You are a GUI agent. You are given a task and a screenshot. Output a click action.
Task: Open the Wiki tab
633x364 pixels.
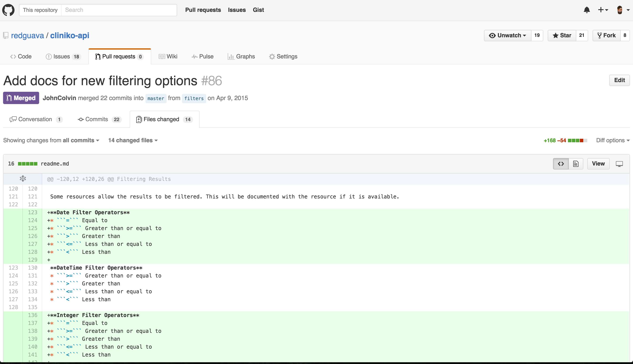click(x=168, y=56)
